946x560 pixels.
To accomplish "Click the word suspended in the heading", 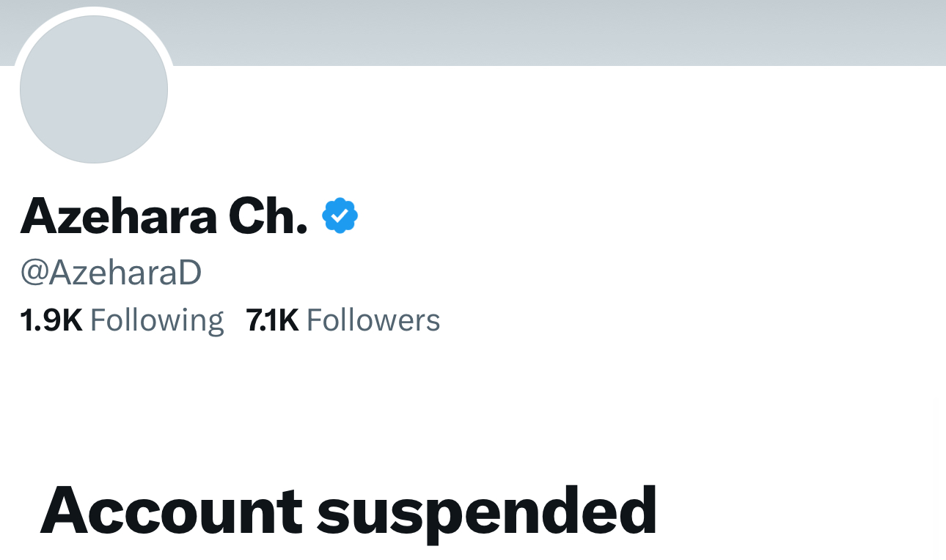I will pos(487,512).
